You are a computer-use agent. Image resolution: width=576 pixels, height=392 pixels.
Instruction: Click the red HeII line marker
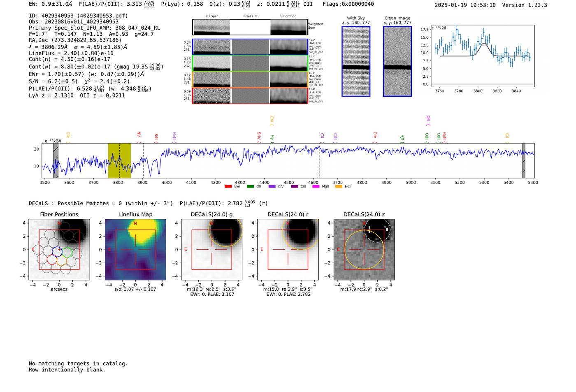point(444,137)
